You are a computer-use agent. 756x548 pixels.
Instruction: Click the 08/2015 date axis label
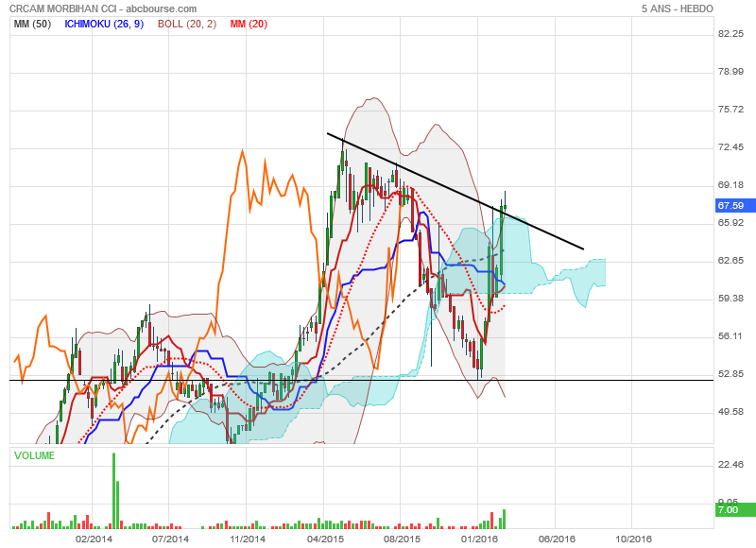tap(402, 539)
